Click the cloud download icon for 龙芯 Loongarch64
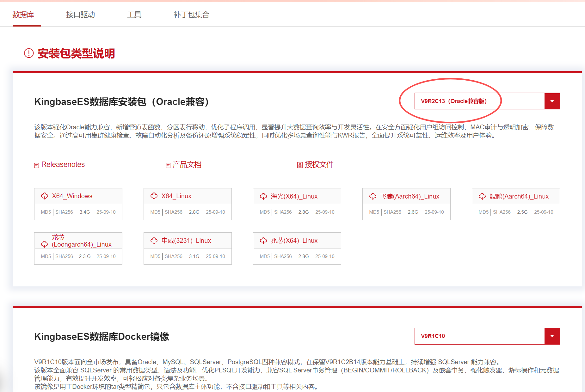585x392 pixels. 45,244
